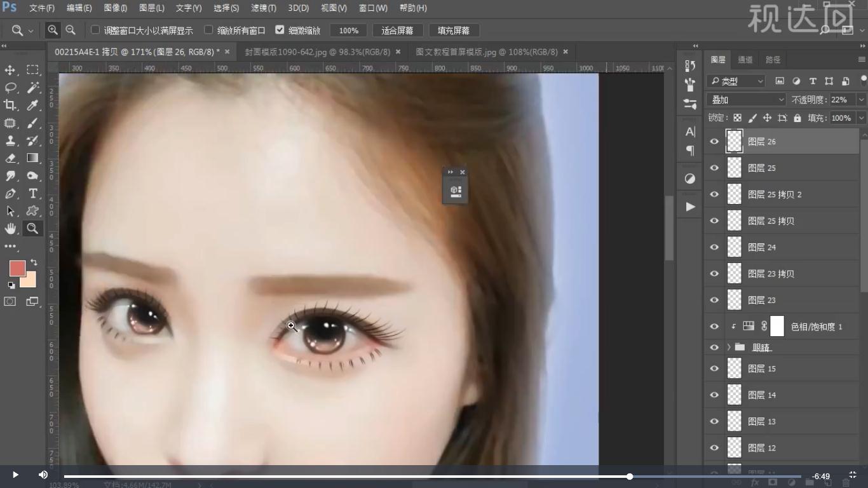Change screen mode icon
This screenshot has height=488, width=868.
32,301
